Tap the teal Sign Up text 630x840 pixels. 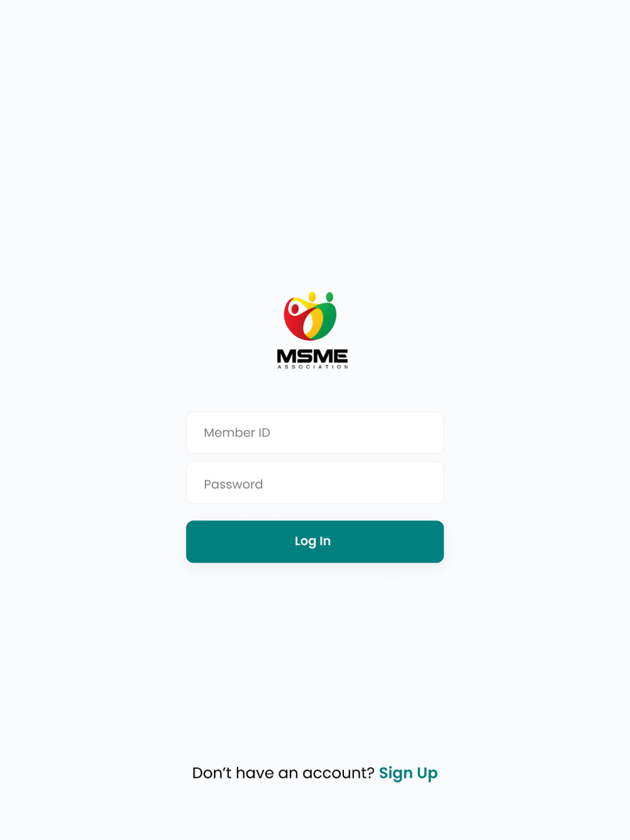pos(408,773)
